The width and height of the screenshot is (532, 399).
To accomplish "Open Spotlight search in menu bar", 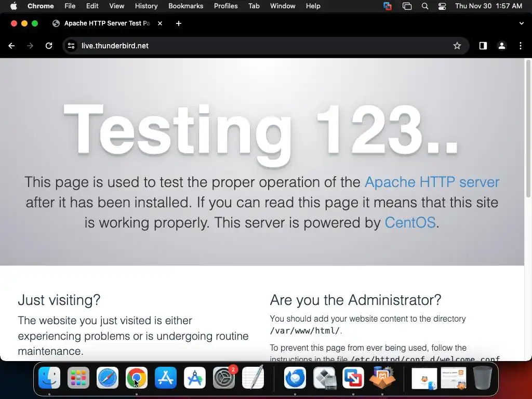I will pyautogui.click(x=425, y=6).
